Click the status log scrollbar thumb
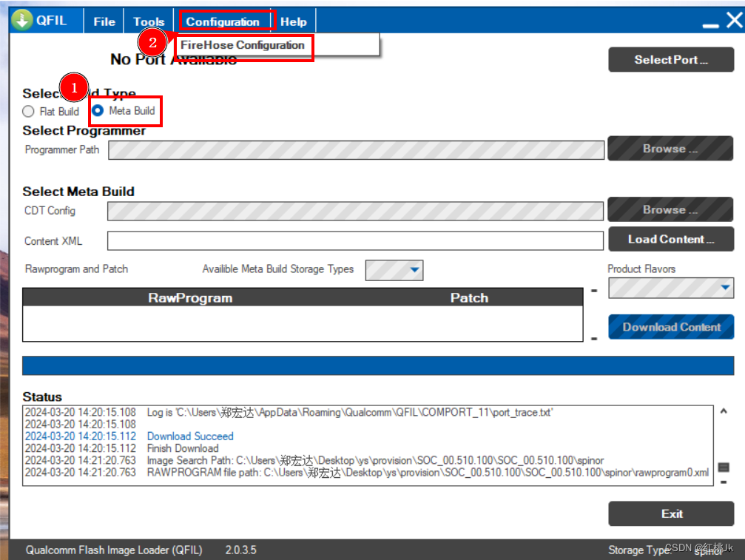Viewport: 745px width, 560px height. [x=724, y=468]
